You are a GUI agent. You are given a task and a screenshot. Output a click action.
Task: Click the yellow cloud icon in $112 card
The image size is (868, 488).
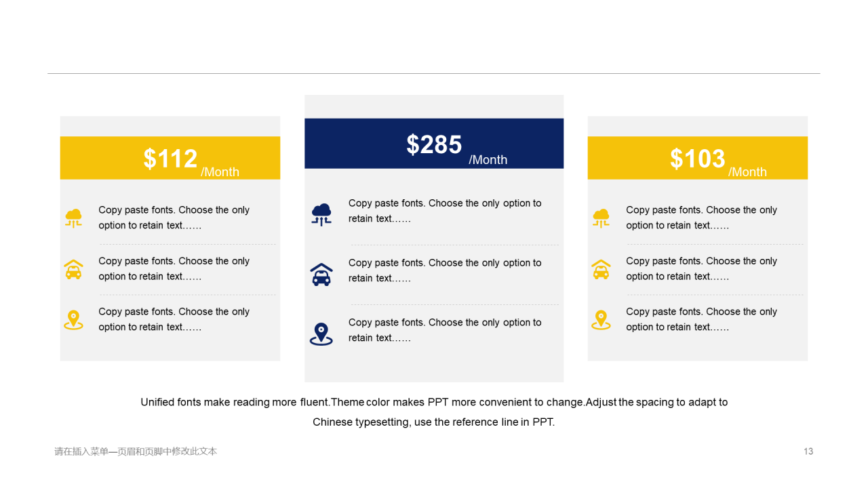tap(73, 218)
